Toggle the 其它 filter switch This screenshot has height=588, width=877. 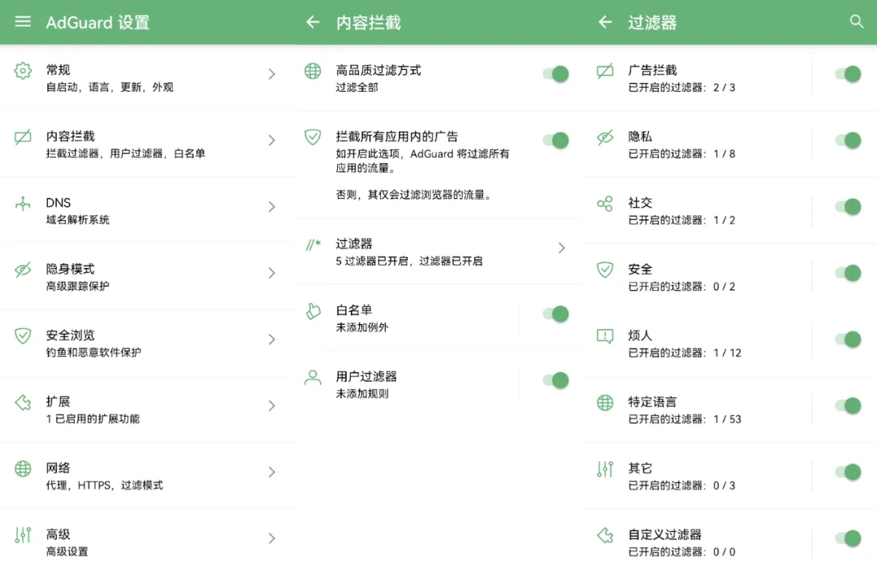pos(848,472)
